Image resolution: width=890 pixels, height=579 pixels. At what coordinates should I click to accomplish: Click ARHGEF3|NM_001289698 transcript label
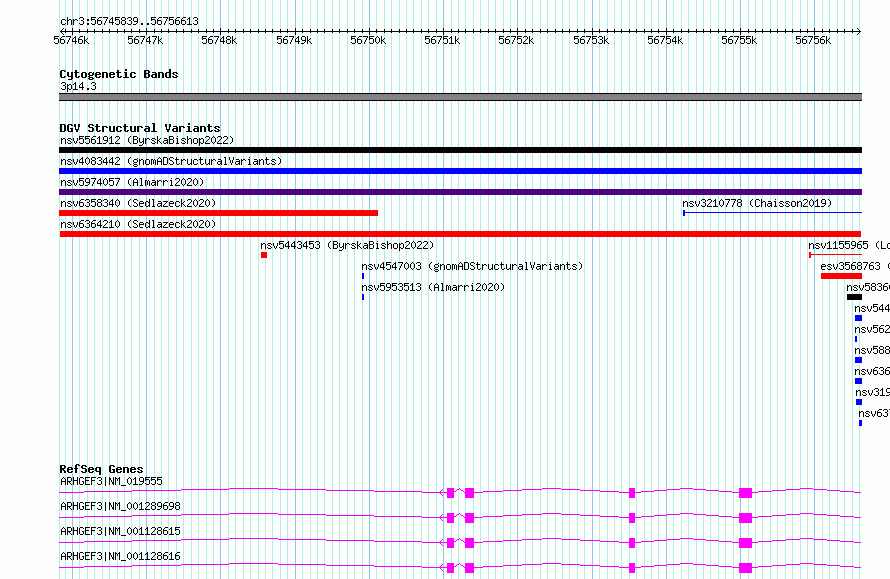pyautogui.click(x=120, y=506)
